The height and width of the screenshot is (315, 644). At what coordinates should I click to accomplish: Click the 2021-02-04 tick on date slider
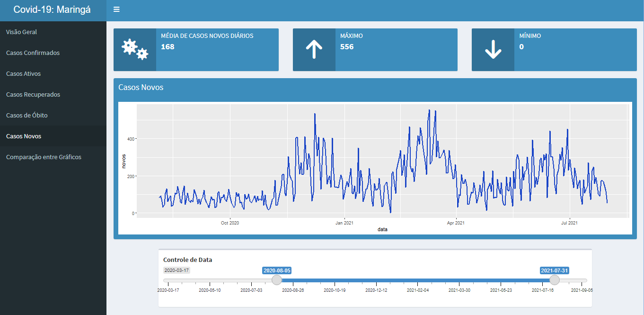[418, 290]
